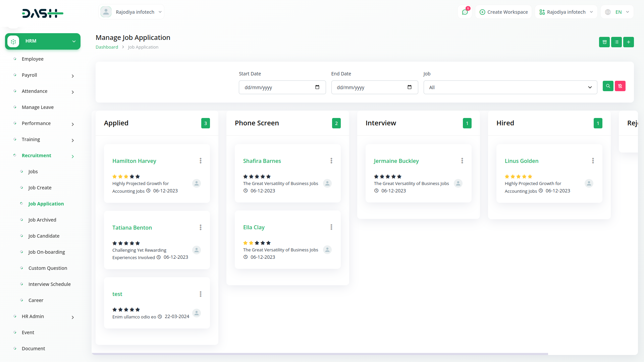Open the chat messages notification icon
This screenshot has width=644, height=362.
pos(465,12)
